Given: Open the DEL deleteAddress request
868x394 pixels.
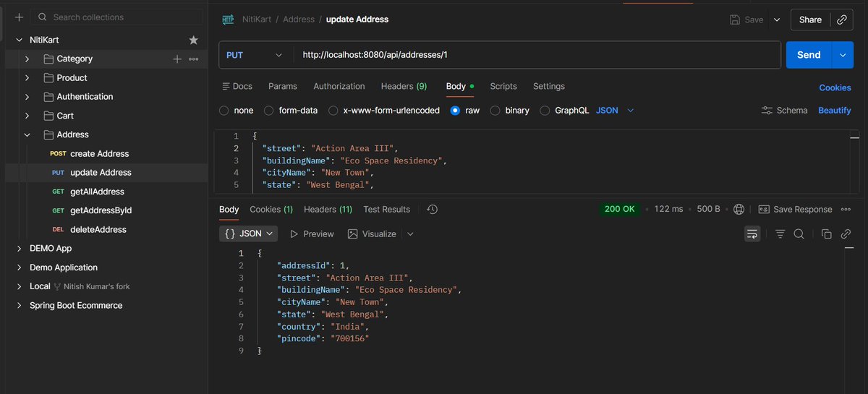Looking at the screenshot, I should coord(106,230).
